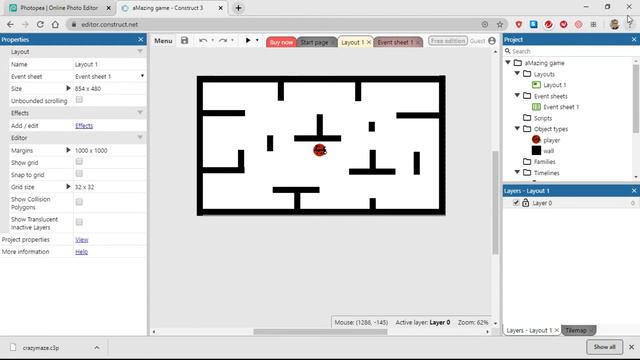Select the player object type icon
Image resolution: width=640 pixels, height=360 pixels.
pyautogui.click(x=536, y=140)
